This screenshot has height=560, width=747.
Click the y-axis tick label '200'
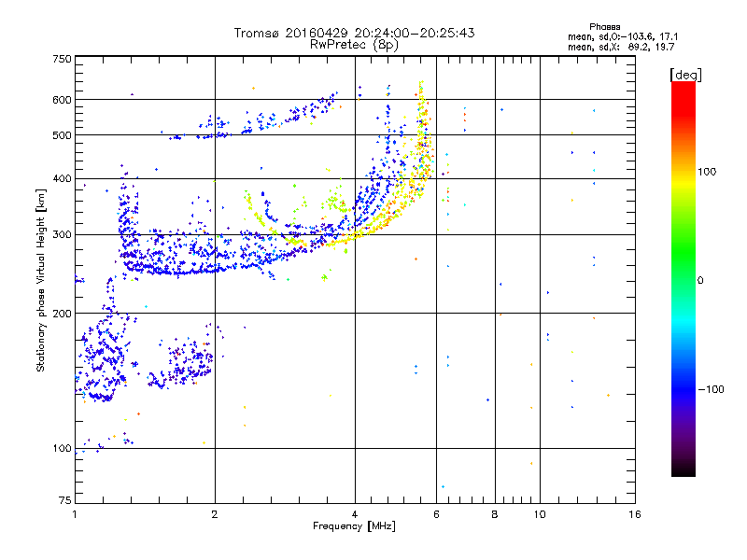coord(62,314)
